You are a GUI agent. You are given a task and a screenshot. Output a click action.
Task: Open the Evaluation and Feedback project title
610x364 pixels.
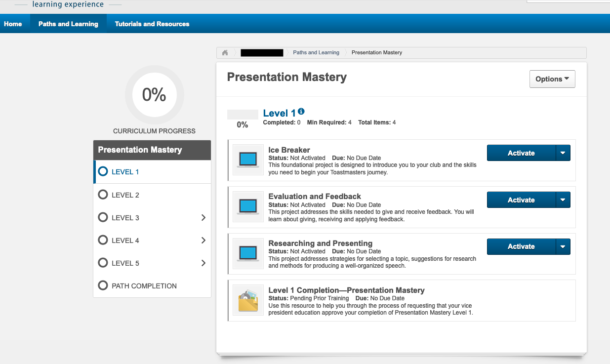315,197
